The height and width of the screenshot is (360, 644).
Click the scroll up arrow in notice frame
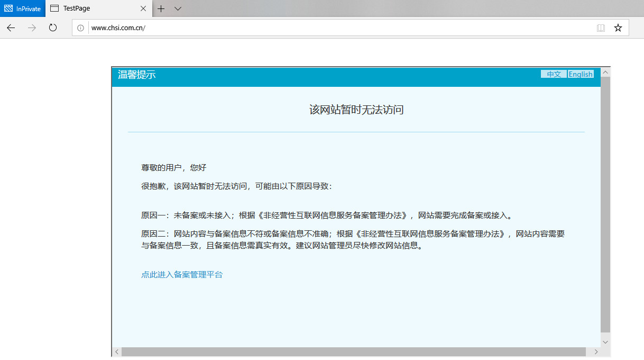click(x=605, y=72)
